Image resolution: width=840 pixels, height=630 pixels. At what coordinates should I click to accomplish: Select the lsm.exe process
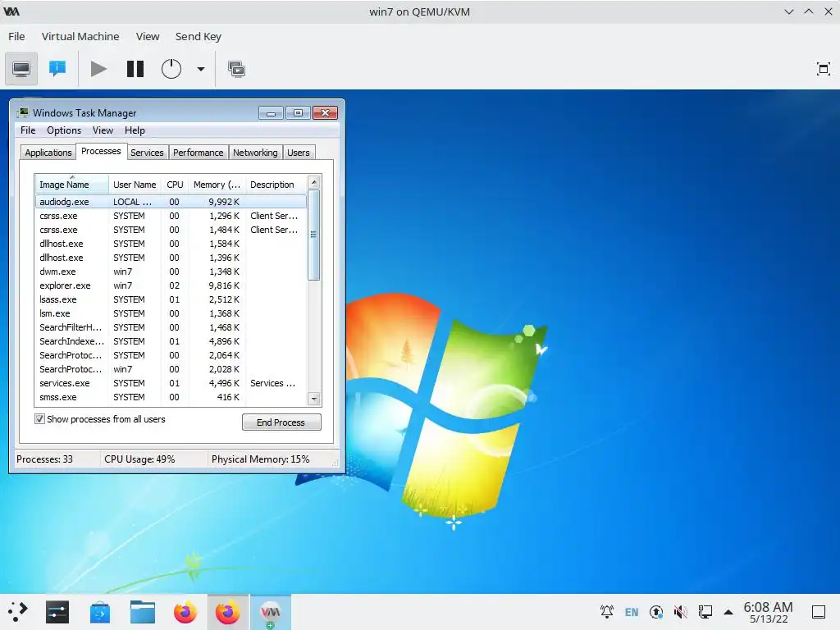tap(171, 313)
